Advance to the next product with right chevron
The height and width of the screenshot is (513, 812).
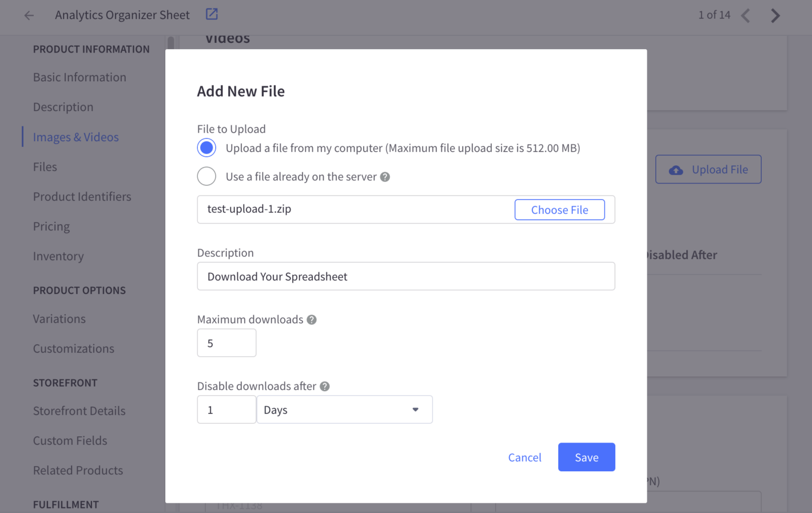pyautogui.click(x=776, y=15)
